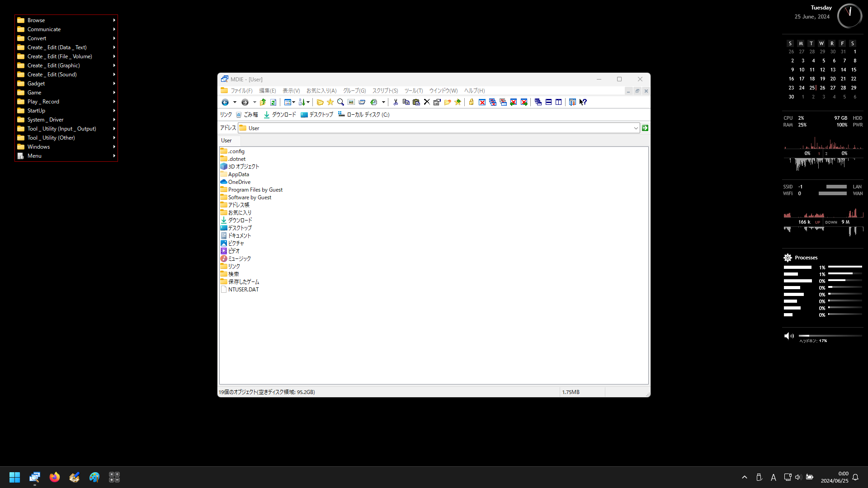The image size is (868, 488).
Task: Click the up-one-folder toolbar icon
Action: coord(263,102)
